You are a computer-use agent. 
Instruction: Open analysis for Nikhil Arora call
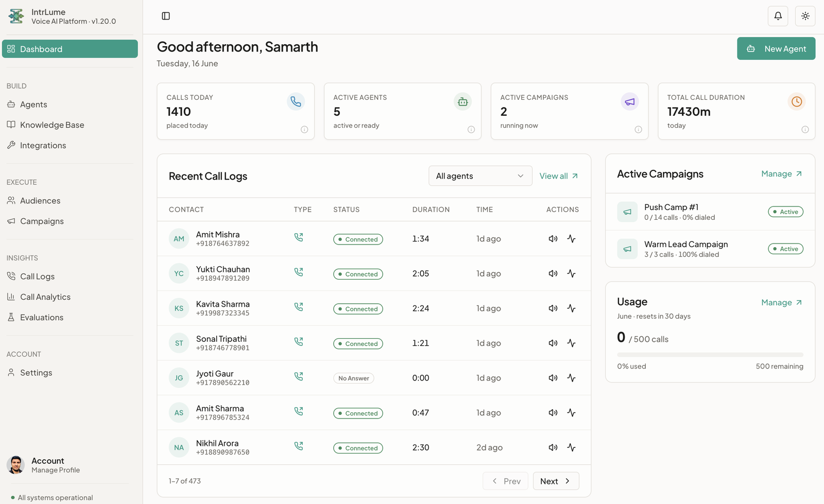click(571, 447)
